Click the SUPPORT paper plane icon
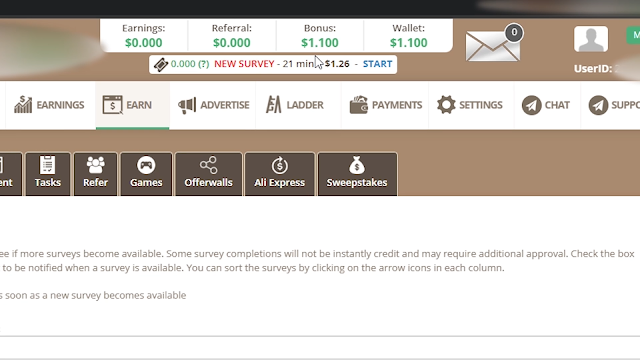 (x=598, y=105)
